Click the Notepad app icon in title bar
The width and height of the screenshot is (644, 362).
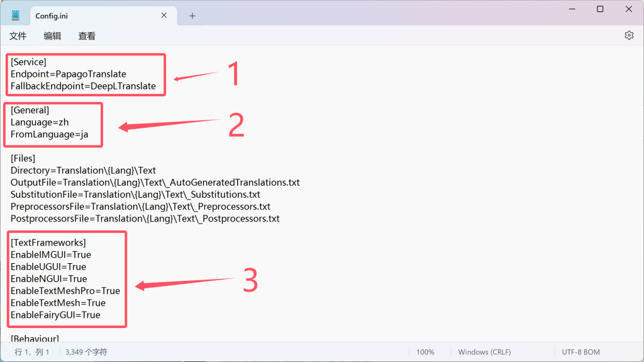coord(15,16)
